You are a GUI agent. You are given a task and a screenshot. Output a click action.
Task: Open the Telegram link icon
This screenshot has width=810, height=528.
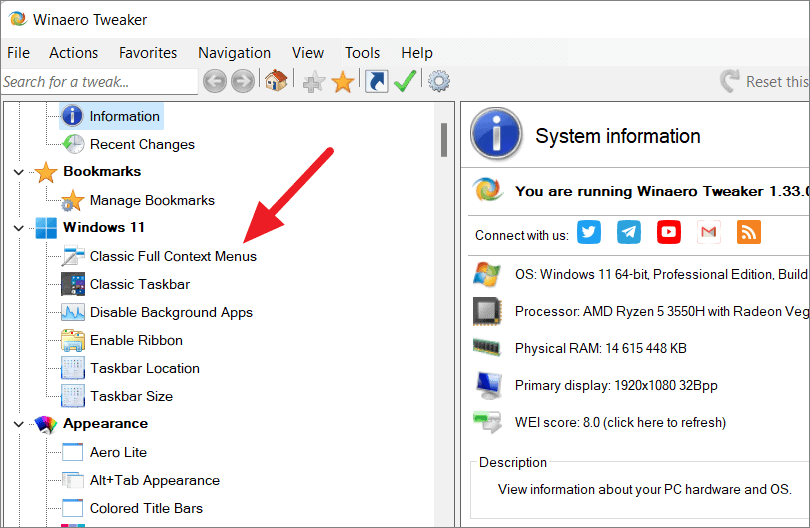629,232
